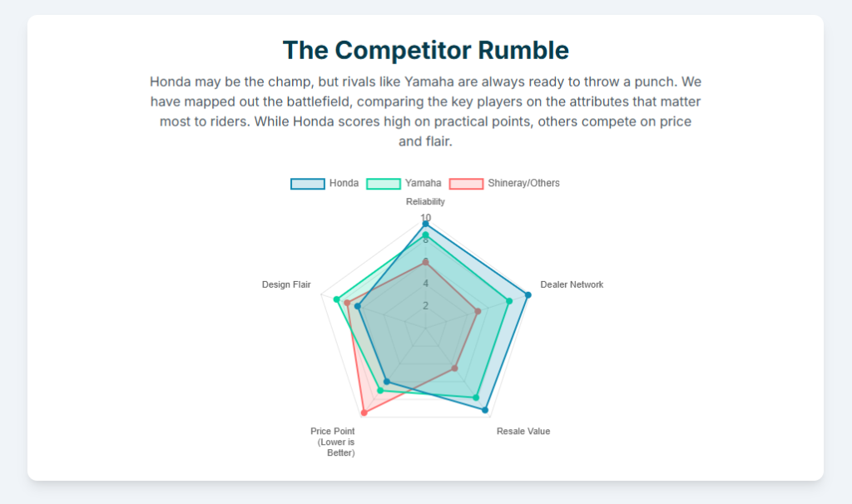Select Yamaha's Reliability point on the radar
The height and width of the screenshot is (504, 852).
point(425,235)
